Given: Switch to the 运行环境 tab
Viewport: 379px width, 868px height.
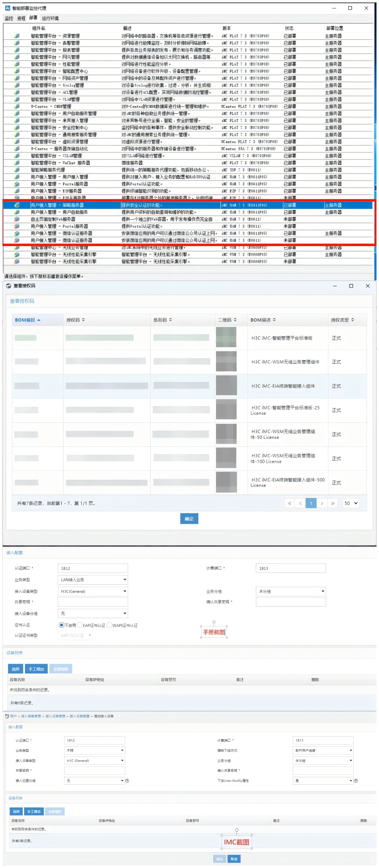Looking at the screenshot, I should coord(50,18).
